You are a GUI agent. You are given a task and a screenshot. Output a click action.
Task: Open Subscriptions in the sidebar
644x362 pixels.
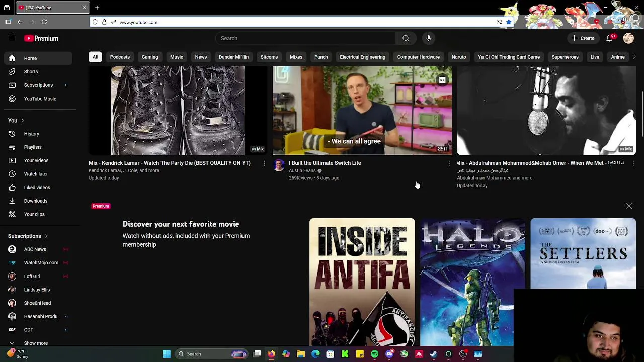[38, 85]
